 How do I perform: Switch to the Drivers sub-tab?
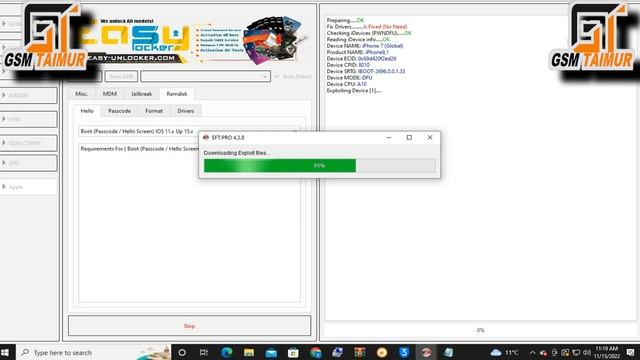tap(186, 111)
